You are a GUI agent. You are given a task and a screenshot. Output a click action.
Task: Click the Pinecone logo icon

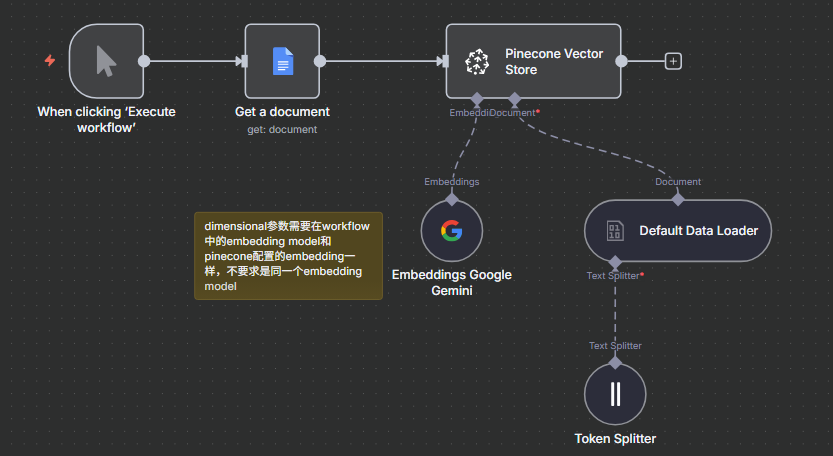point(477,62)
